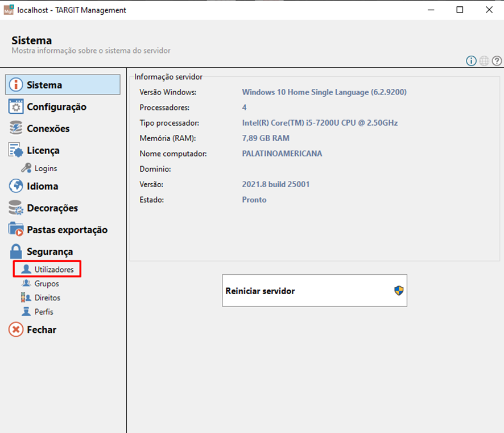Click the Segurança padlock icon
The width and height of the screenshot is (504, 433).
(x=16, y=251)
